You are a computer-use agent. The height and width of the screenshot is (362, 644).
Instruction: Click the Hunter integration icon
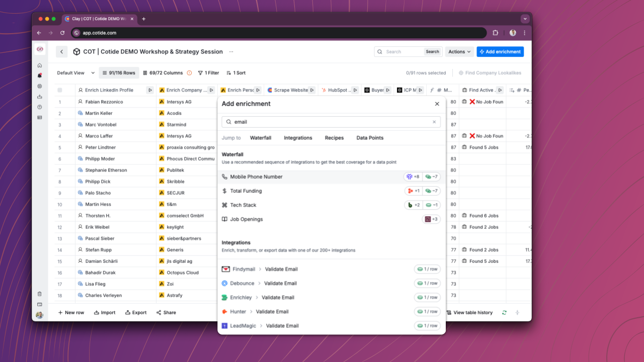tap(225, 312)
